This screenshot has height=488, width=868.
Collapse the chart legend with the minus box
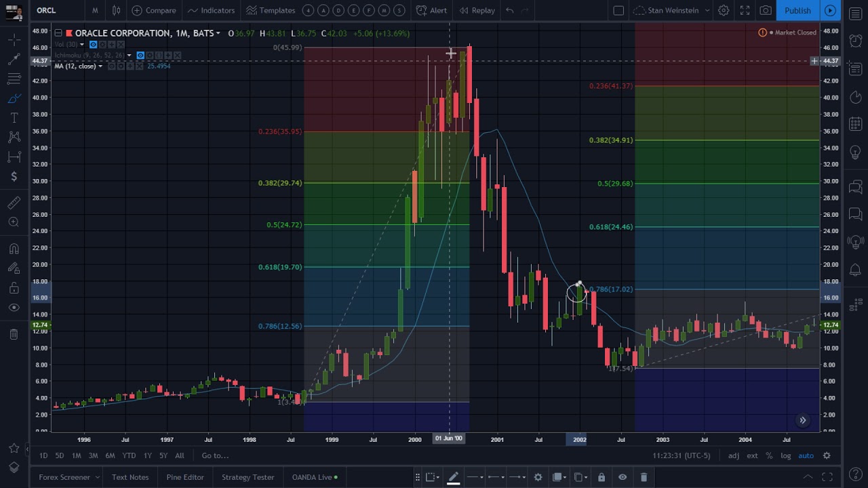(58, 33)
